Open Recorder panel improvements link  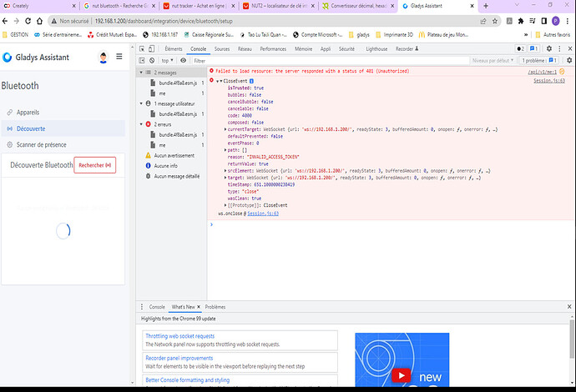tap(179, 358)
